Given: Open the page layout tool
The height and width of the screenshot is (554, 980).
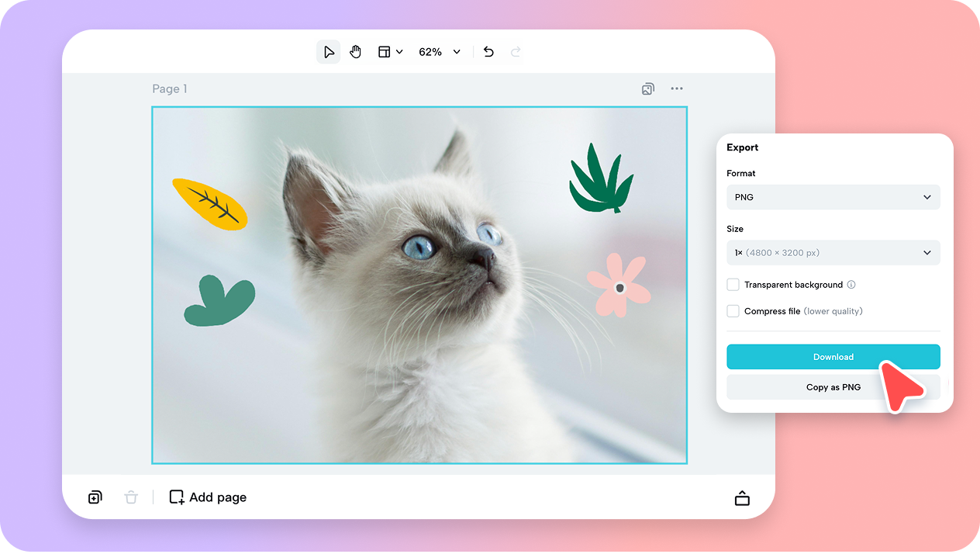Looking at the screenshot, I should click(384, 52).
